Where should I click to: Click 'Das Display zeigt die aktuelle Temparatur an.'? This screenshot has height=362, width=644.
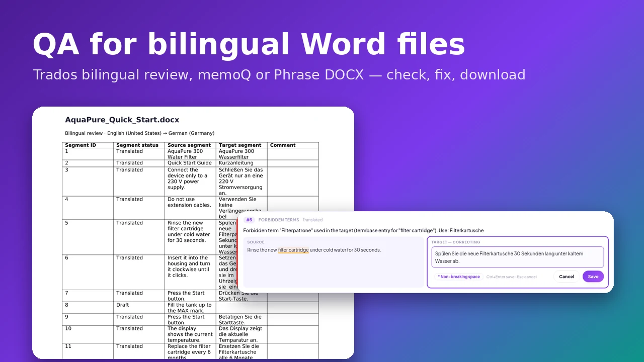pyautogui.click(x=242, y=334)
